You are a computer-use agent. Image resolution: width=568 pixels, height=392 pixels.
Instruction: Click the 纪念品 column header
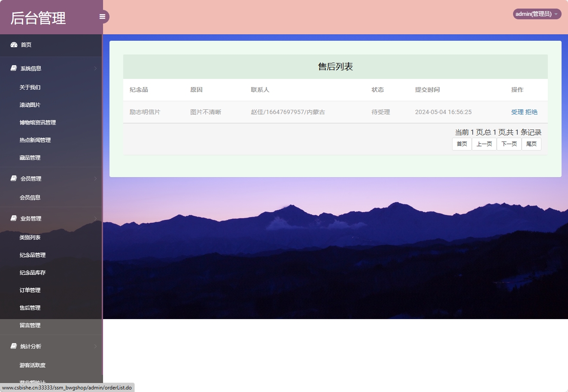(139, 90)
